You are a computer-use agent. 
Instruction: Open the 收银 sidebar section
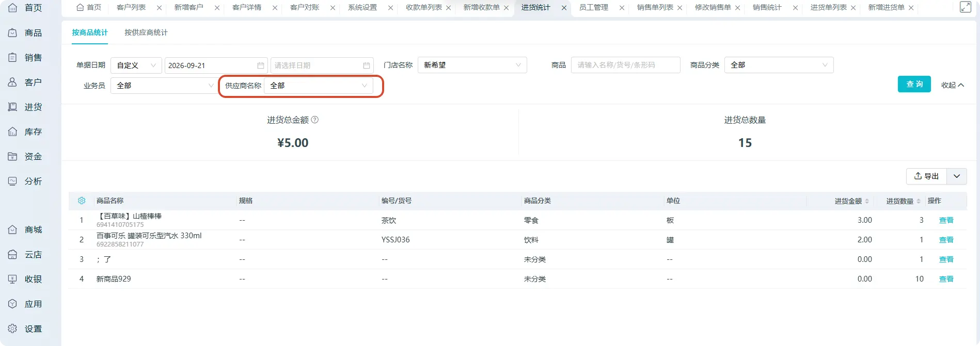tap(26, 279)
